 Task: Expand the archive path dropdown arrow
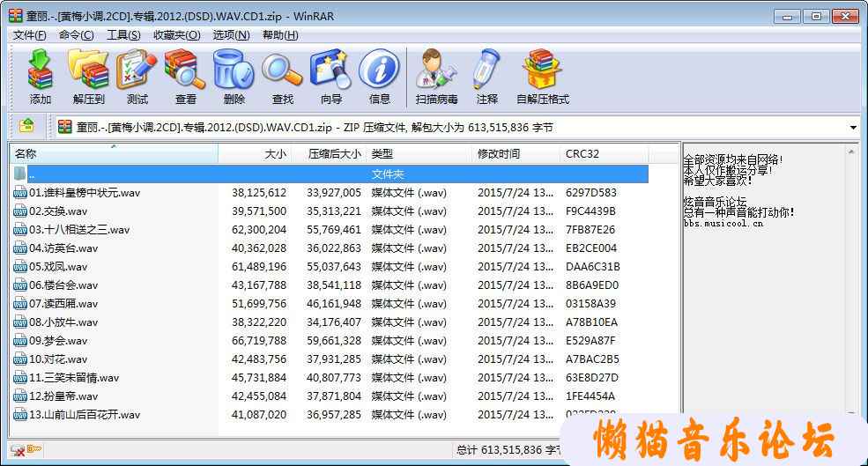click(x=853, y=128)
